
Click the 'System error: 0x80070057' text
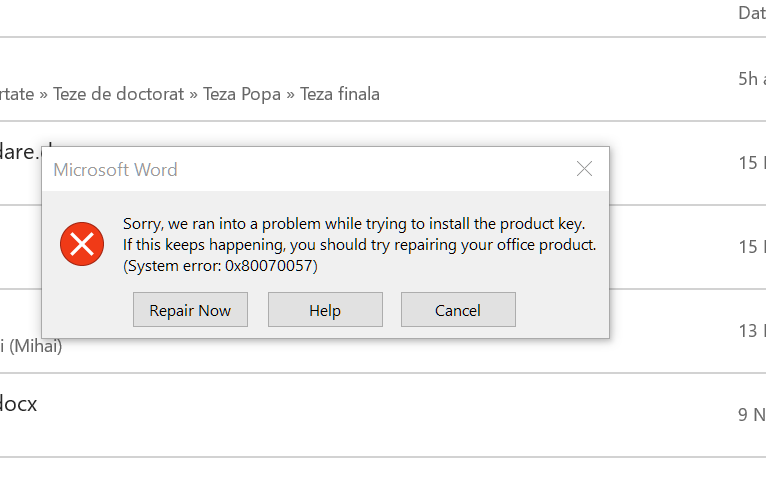(x=220, y=266)
